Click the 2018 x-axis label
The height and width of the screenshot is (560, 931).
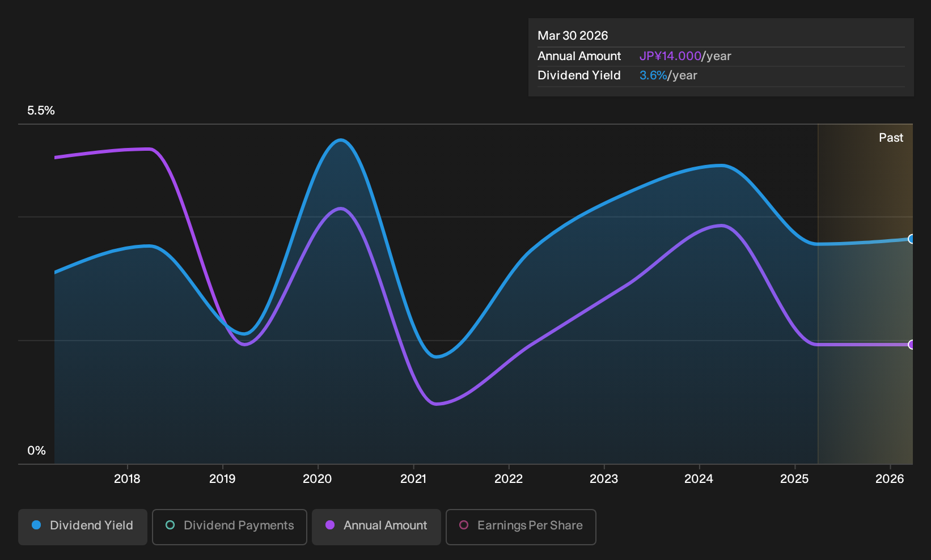[x=127, y=479]
